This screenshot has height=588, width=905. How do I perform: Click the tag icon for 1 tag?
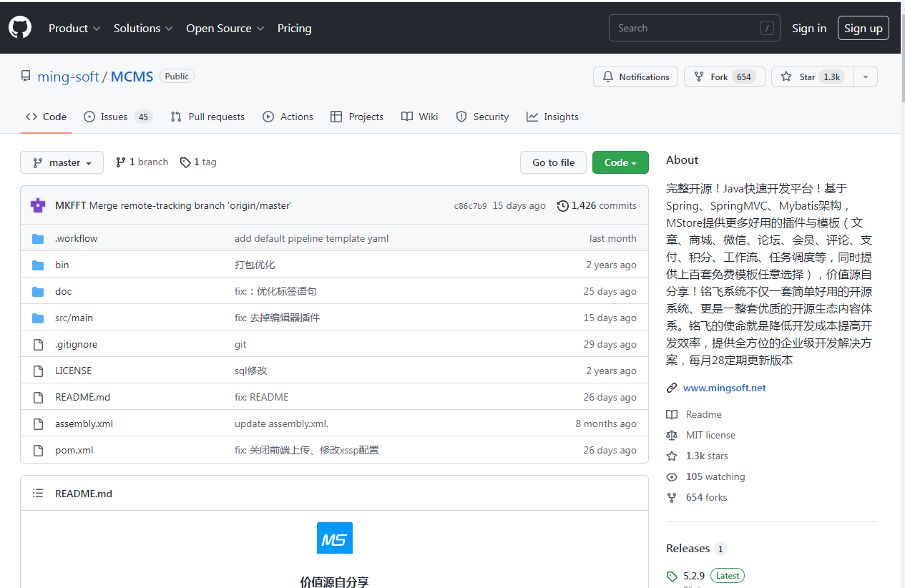pos(185,162)
